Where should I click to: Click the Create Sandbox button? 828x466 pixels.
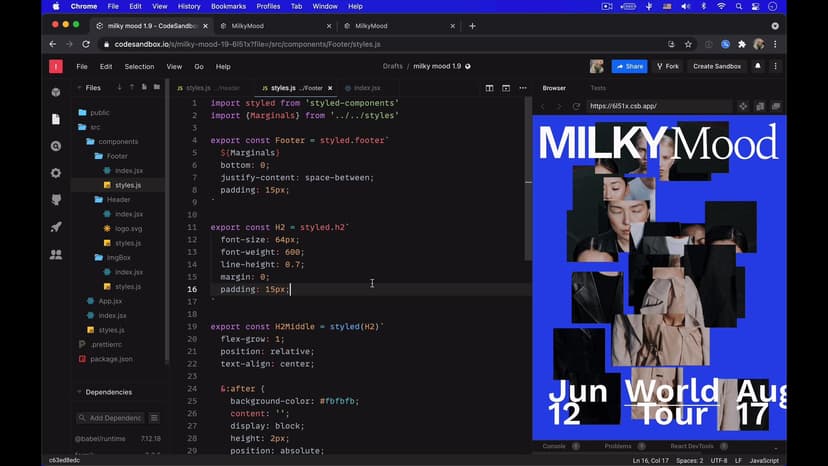[716, 66]
